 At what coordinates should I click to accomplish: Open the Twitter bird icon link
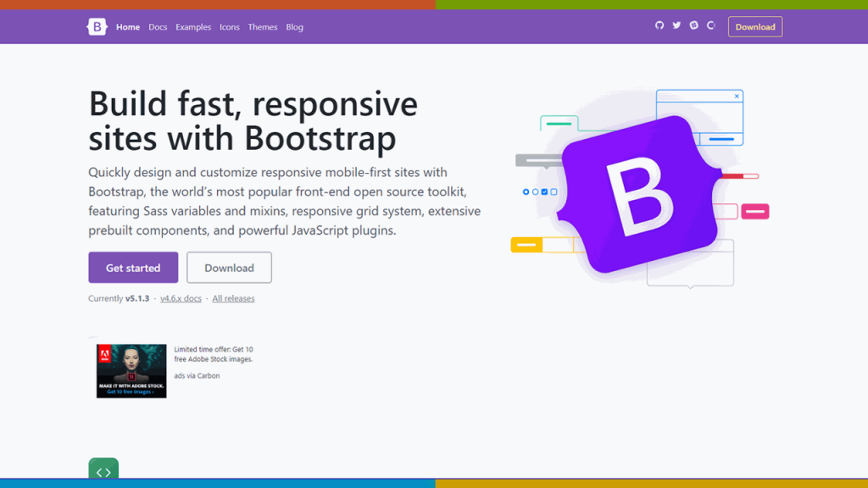coord(676,25)
